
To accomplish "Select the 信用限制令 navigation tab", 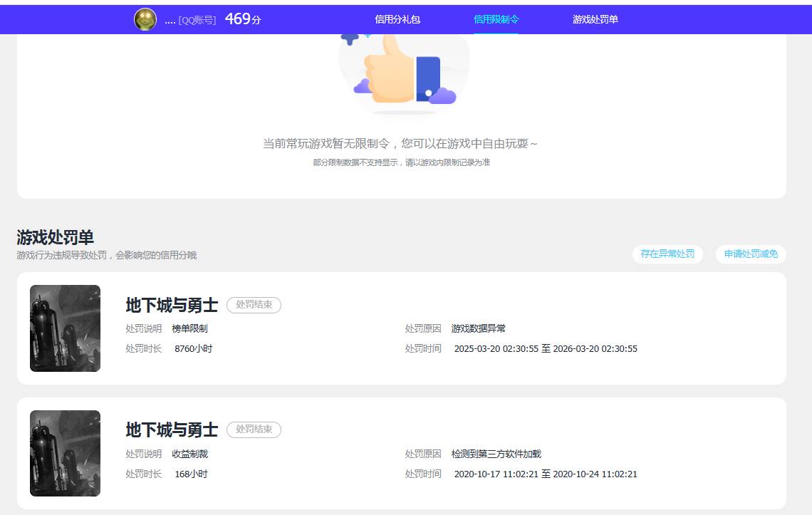I will pyautogui.click(x=496, y=19).
